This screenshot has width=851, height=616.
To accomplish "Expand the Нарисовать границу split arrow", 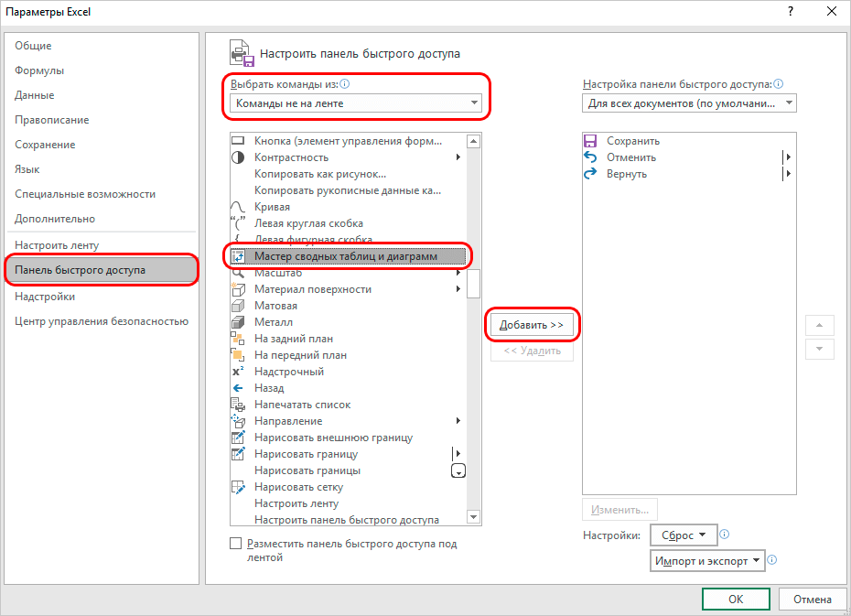I will (x=458, y=454).
